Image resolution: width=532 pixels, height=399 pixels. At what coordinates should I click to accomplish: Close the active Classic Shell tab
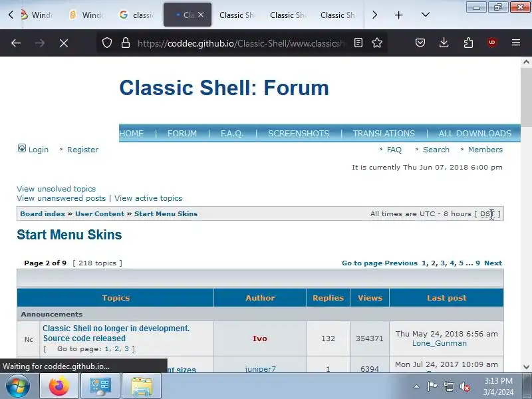[201, 15]
